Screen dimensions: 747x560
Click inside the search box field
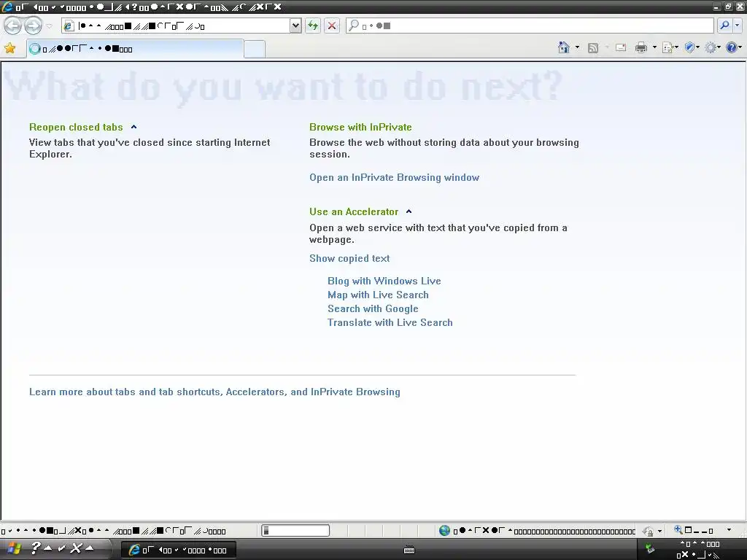(530, 26)
